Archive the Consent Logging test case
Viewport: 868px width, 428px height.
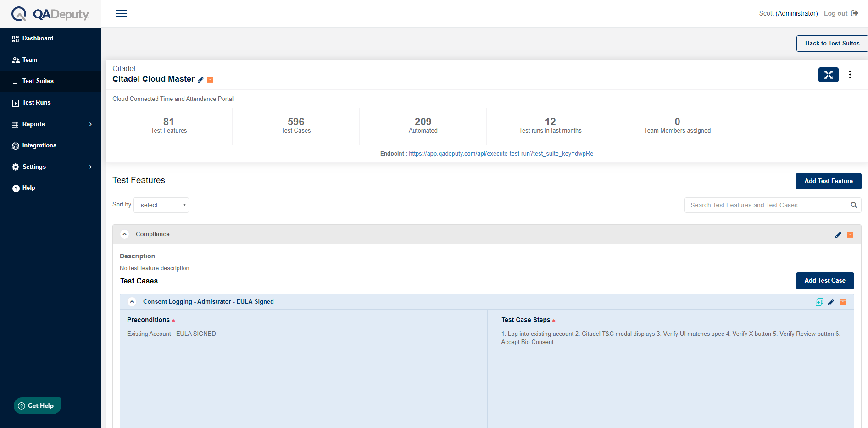[x=843, y=302]
